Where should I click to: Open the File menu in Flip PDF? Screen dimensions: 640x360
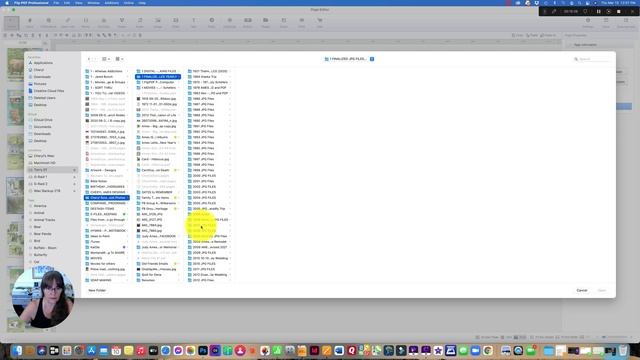[x=56, y=2]
